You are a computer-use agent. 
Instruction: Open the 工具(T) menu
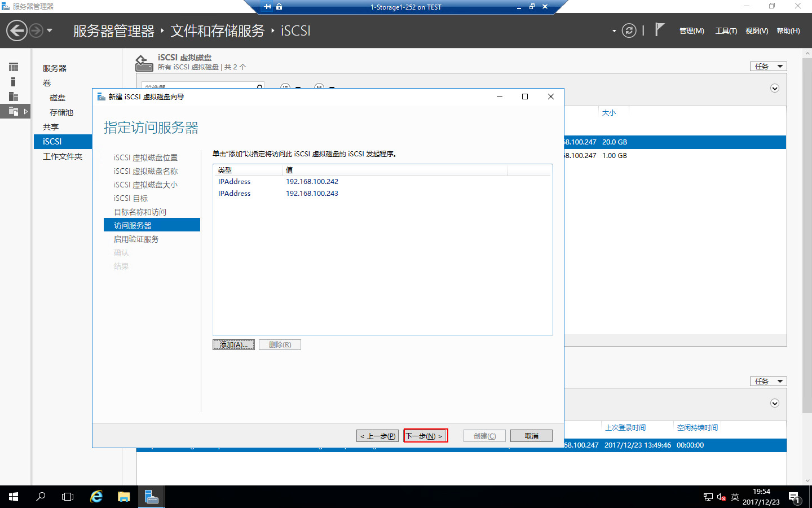pos(726,31)
